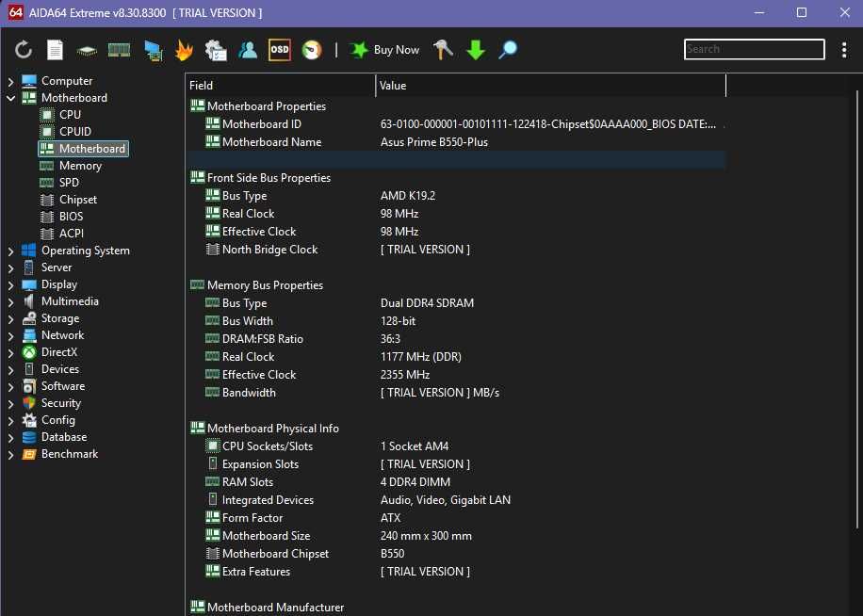The width and height of the screenshot is (863, 616).
Task: Select the Form Factor row
Action: pos(456,518)
